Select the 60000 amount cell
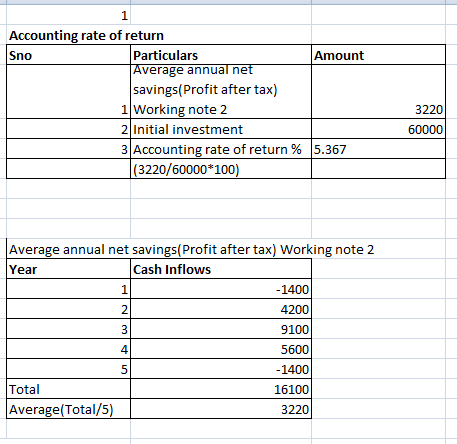This screenshot has height=444, width=457. pyautogui.click(x=378, y=129)
